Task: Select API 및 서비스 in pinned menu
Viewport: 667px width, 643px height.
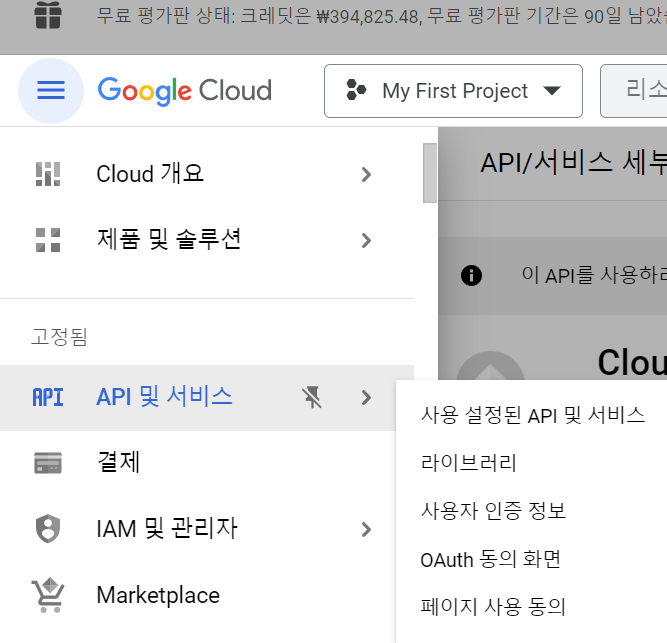Action: click(207, 398)
